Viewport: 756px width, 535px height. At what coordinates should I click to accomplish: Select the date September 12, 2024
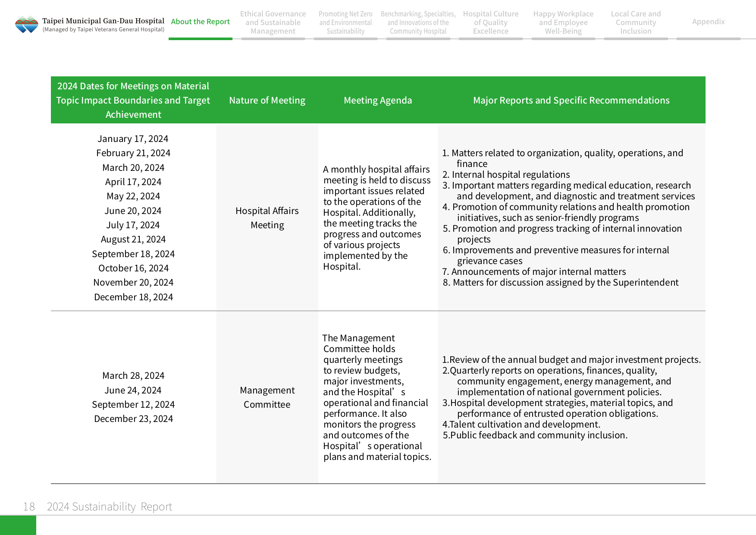[133, 404]
